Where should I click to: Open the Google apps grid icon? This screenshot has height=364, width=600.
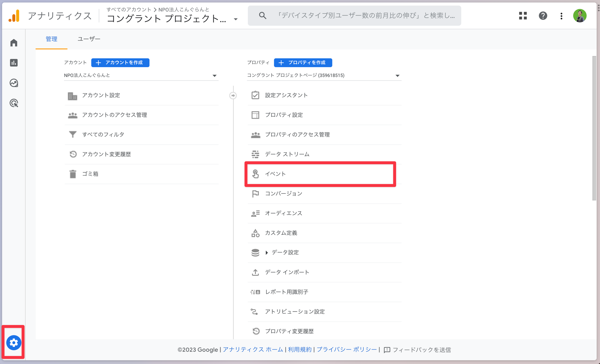(523, 16)
